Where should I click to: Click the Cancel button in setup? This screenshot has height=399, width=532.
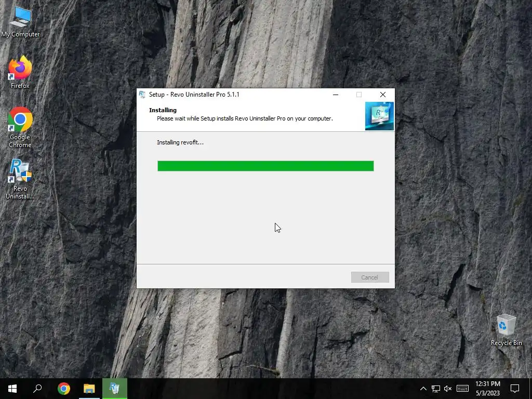point(370,277)
